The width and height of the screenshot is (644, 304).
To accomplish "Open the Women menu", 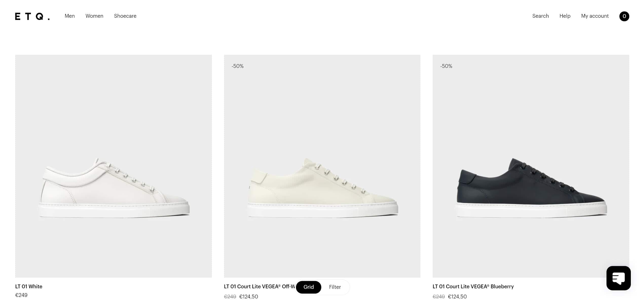I will click(94, 16).
